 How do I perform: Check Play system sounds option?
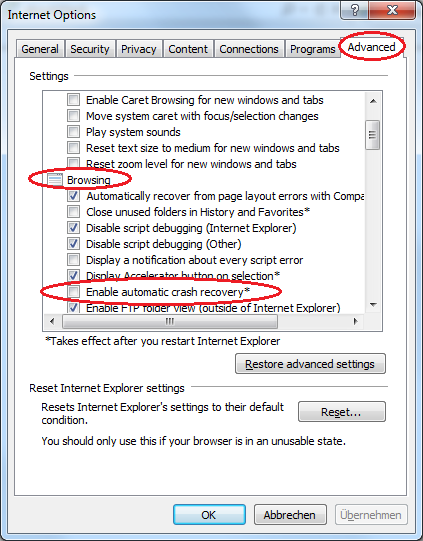click(73, 132)
